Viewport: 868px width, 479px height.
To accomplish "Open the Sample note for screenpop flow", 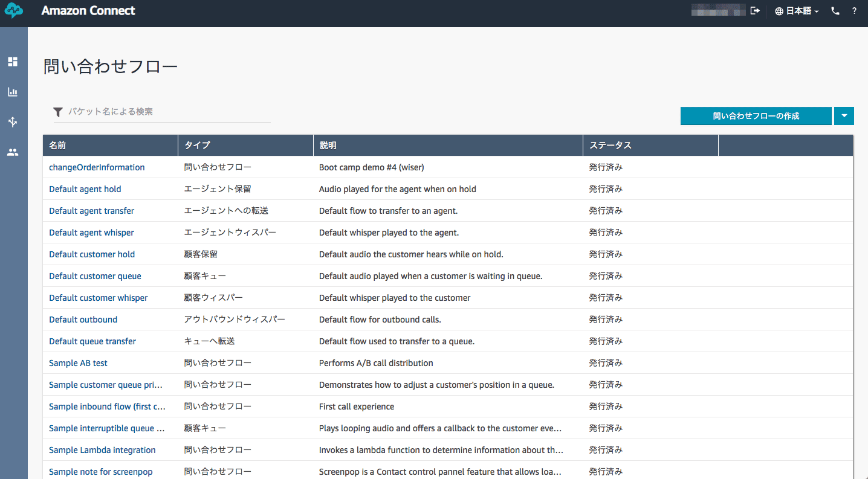I will (101, 472).
